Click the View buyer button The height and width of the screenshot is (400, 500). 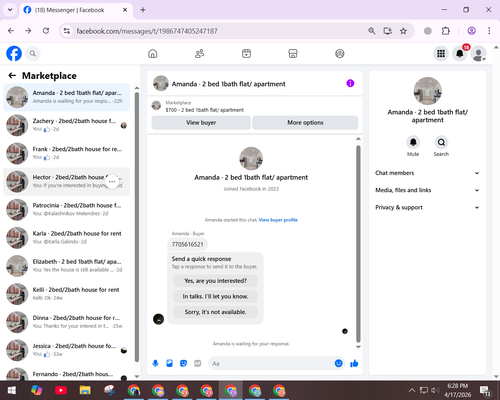[201, 123]
